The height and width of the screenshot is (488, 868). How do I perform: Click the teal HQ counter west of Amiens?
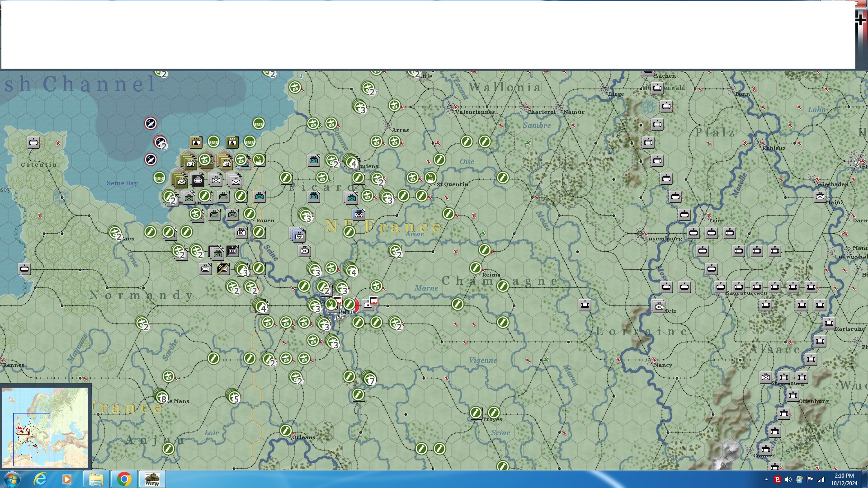tap(314, 160)
